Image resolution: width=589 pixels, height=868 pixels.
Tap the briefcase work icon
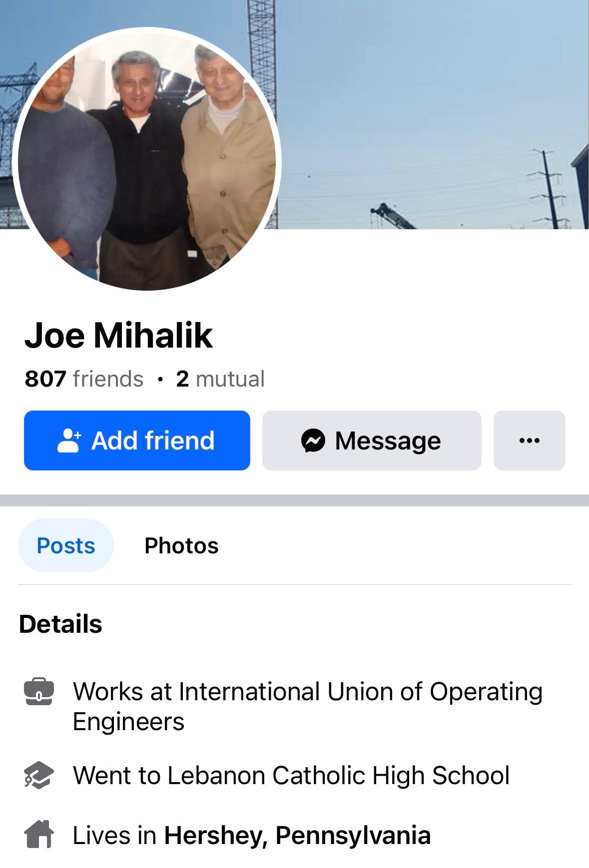point(38,692)
